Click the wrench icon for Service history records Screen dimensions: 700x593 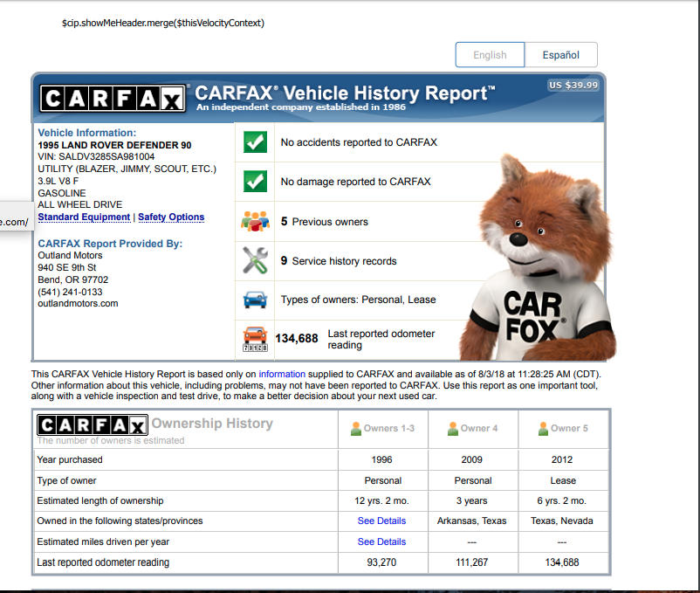click(x=256, y=260)
